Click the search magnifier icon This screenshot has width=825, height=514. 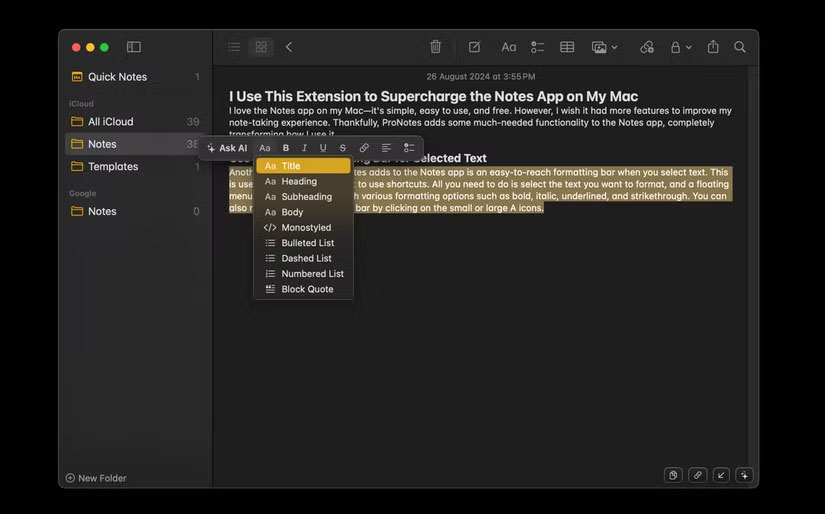[740, 47]
